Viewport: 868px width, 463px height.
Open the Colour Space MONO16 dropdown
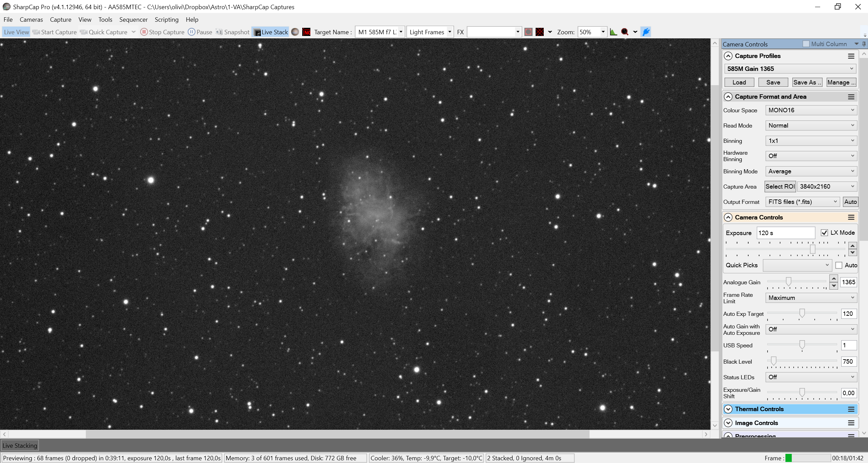811,110
